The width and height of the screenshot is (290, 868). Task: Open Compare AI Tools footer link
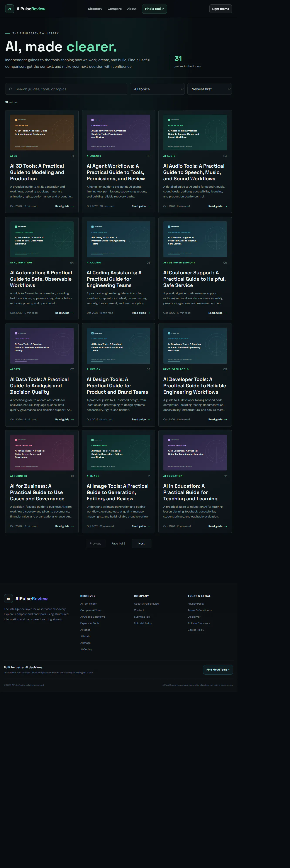click(91, 610)
